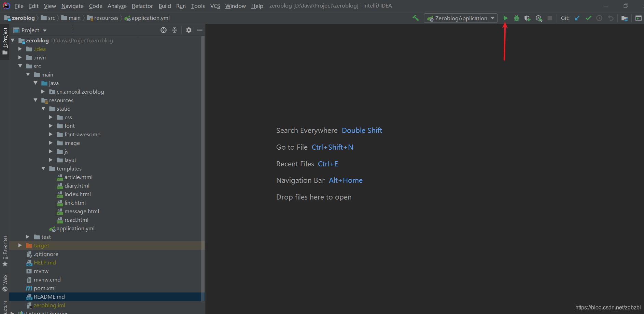Run with Coverage icon

click(528, 18)
